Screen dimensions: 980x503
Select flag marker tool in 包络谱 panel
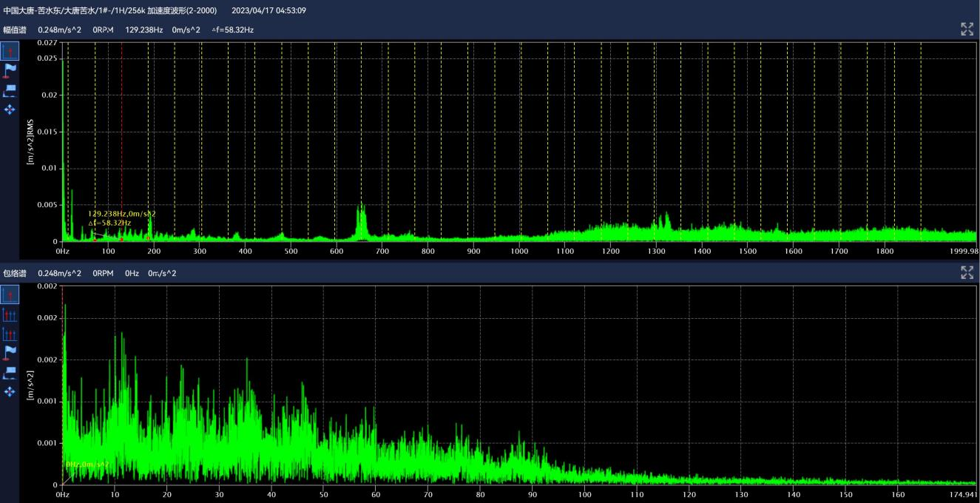(x=10, y=353)
